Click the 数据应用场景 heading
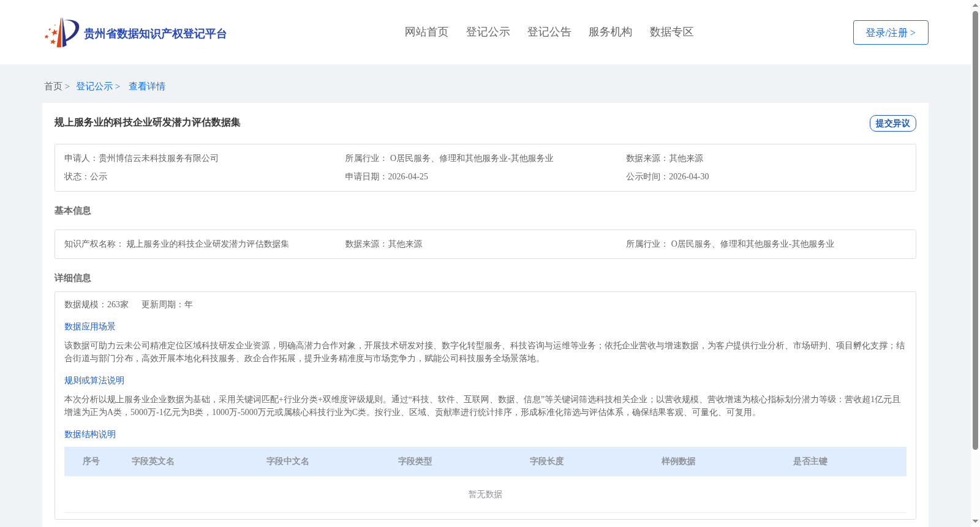980x527 pixels. click(90, 326)
